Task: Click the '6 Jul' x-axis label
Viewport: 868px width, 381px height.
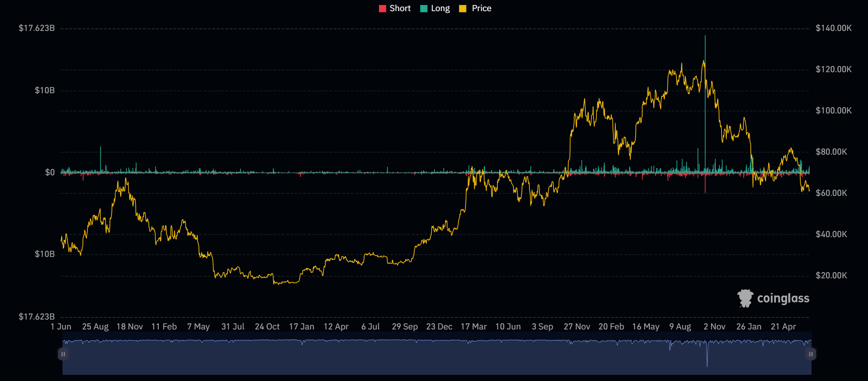Action: click(371, 327)
